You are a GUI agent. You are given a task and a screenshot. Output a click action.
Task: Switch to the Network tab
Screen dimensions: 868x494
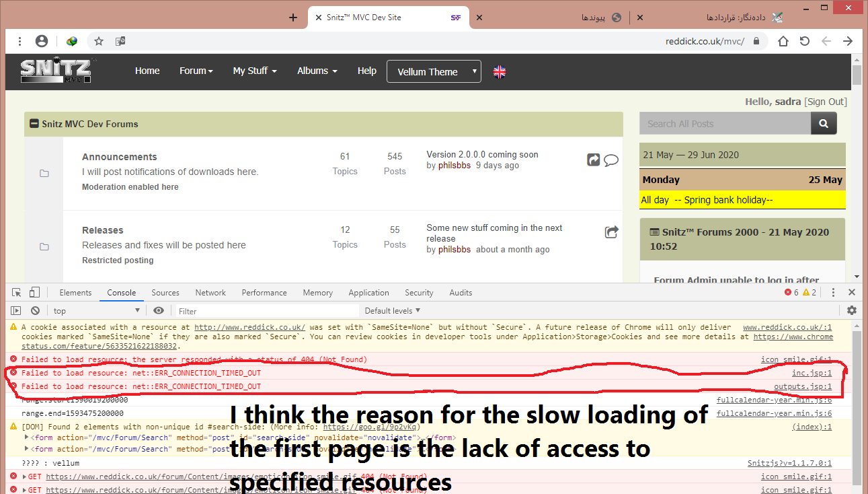pos(210,293)
